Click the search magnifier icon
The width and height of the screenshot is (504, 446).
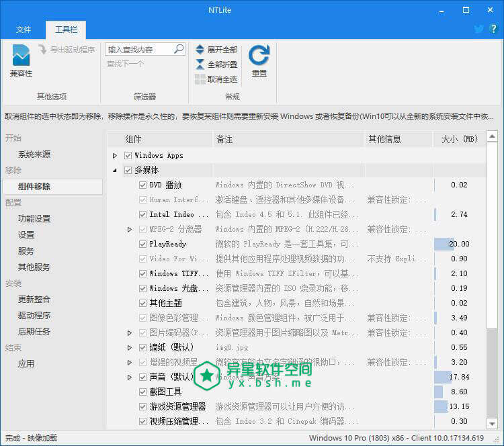[x=179, y=49]
